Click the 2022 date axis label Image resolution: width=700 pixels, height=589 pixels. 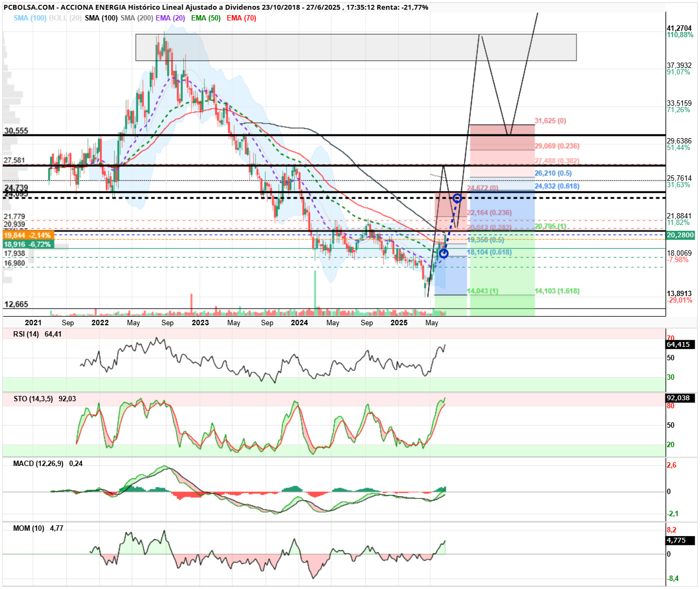[x=100, y=323]
